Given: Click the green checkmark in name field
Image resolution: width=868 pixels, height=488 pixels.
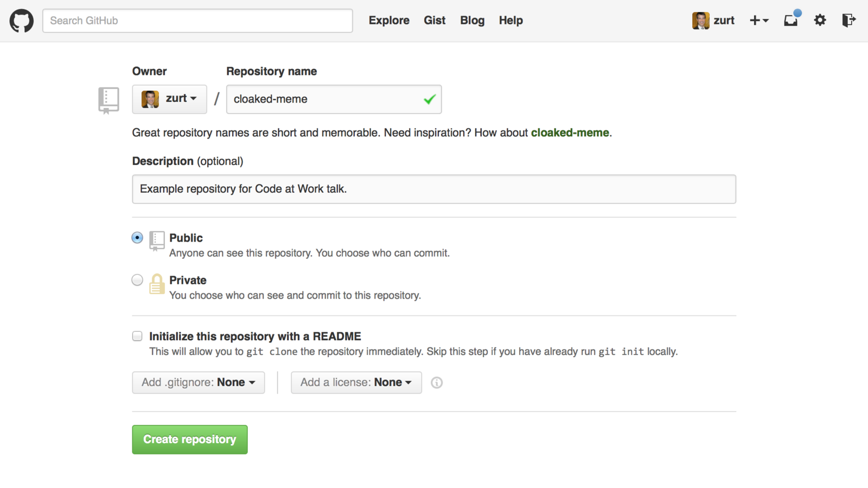Looking at the screenshot, I should point(430,99).
